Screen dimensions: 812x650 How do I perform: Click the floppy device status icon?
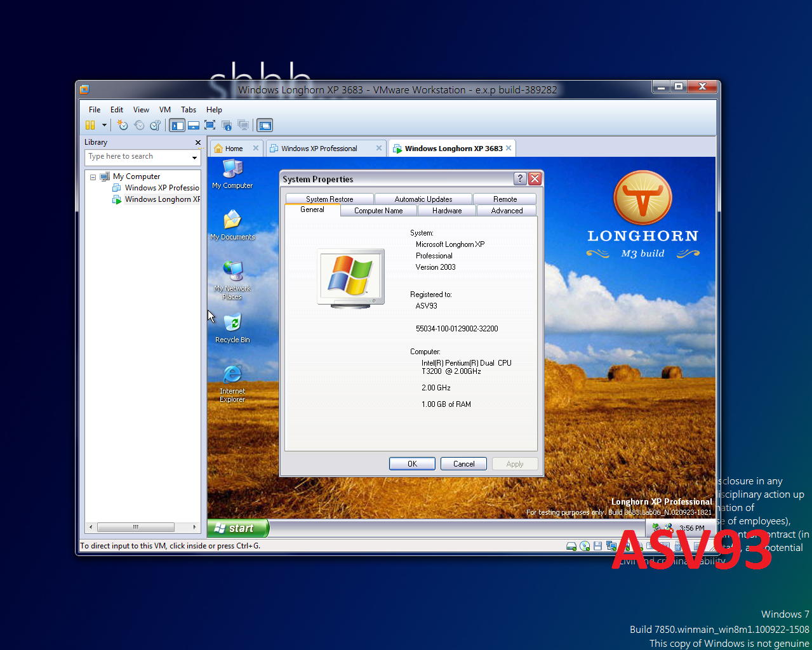pyautogui.click(x=597, y=546)
